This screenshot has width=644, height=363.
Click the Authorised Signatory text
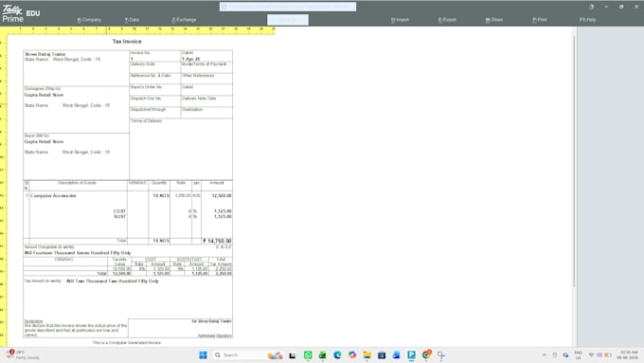pos(215,336)
